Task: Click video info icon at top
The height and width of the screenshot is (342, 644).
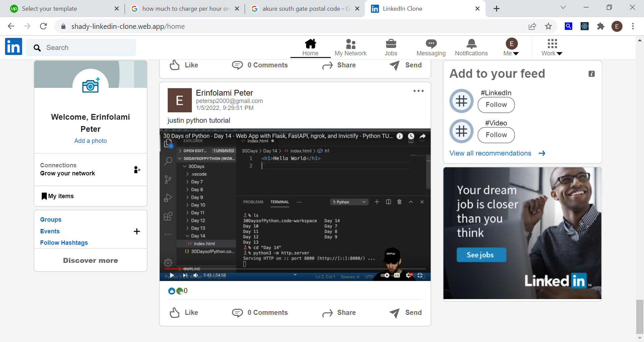Action: click(x=399, y=136)
